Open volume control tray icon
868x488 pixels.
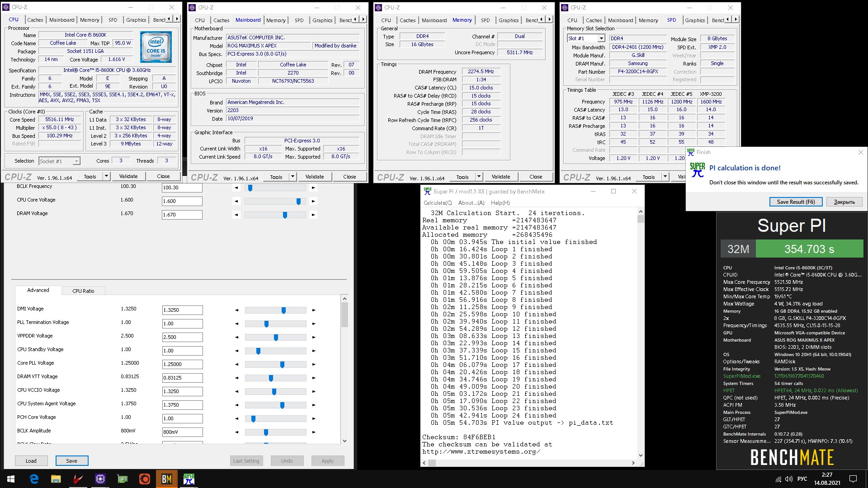(789, 479)
